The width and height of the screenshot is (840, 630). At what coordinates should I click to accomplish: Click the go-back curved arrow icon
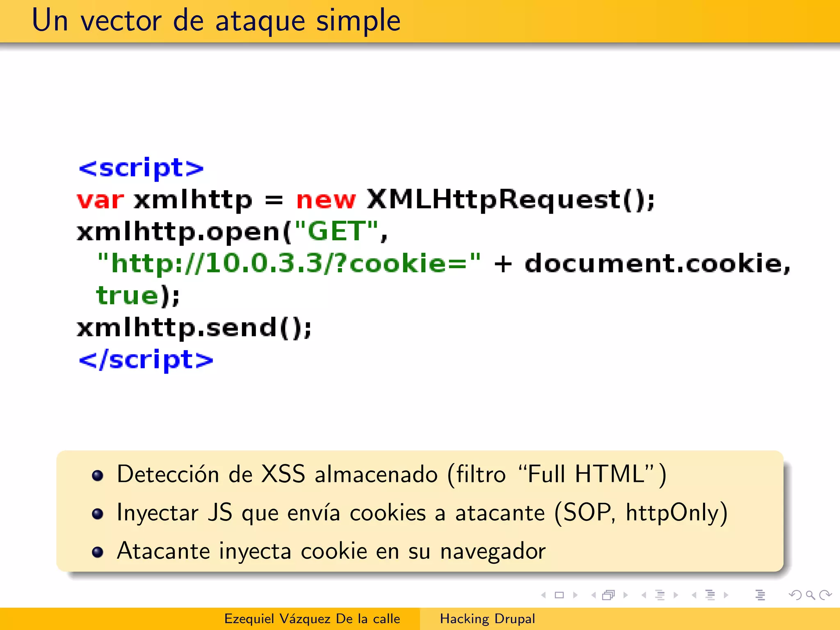tap(795, 595)
